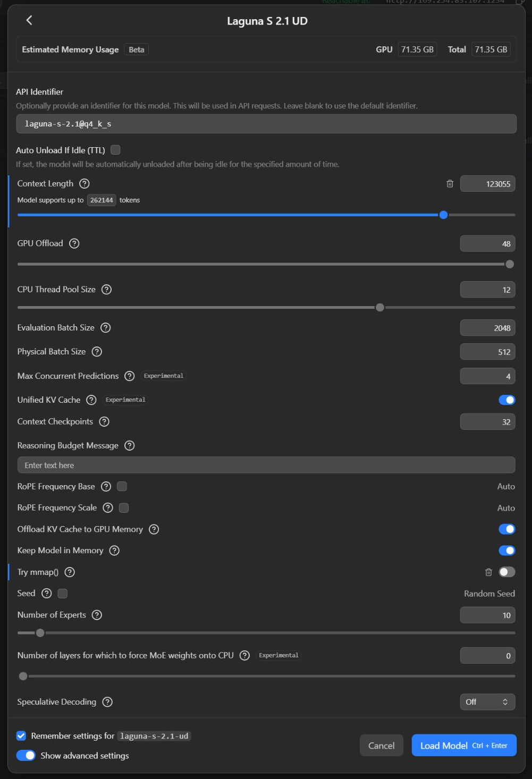Image resolution: width=532 pixels, height=779 pixels.
Task: Click the laguna-s-2.1-ud model tag
Action: [154, 736]
